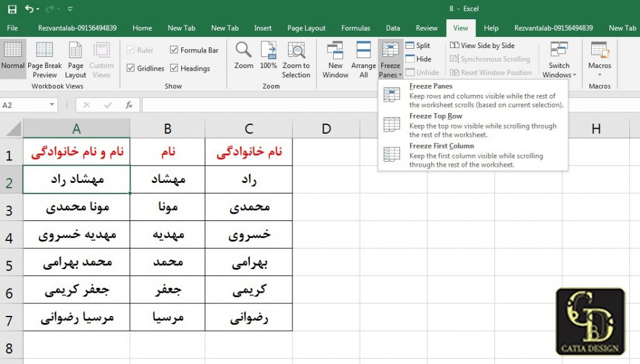Click Reset Window Position
The image size is (640, 364).
491,72
